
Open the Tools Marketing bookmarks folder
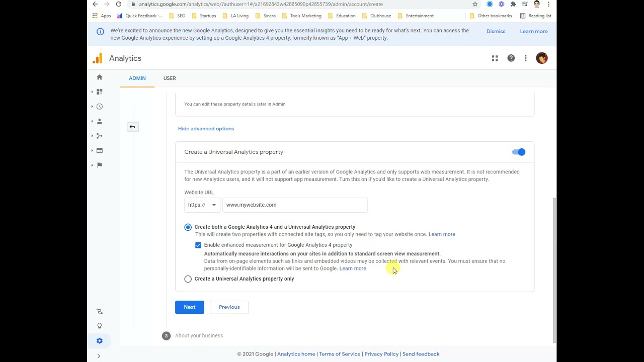point(302,16)
